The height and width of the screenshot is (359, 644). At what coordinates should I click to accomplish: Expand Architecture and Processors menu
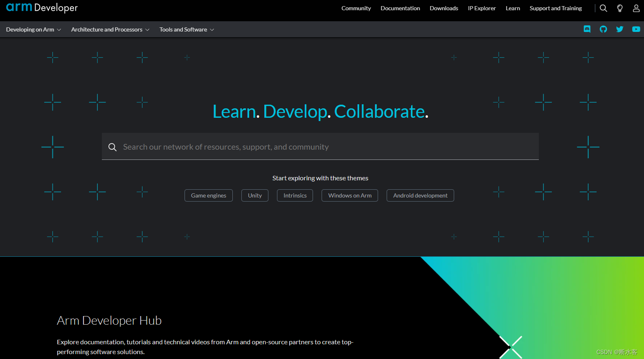click(110, 29)
